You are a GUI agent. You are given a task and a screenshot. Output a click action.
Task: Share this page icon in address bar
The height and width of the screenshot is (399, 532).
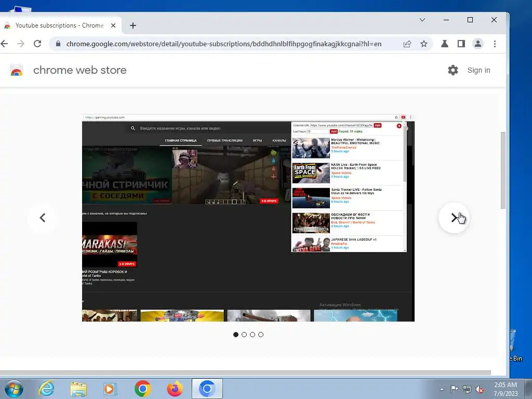(x=407, y=44)
